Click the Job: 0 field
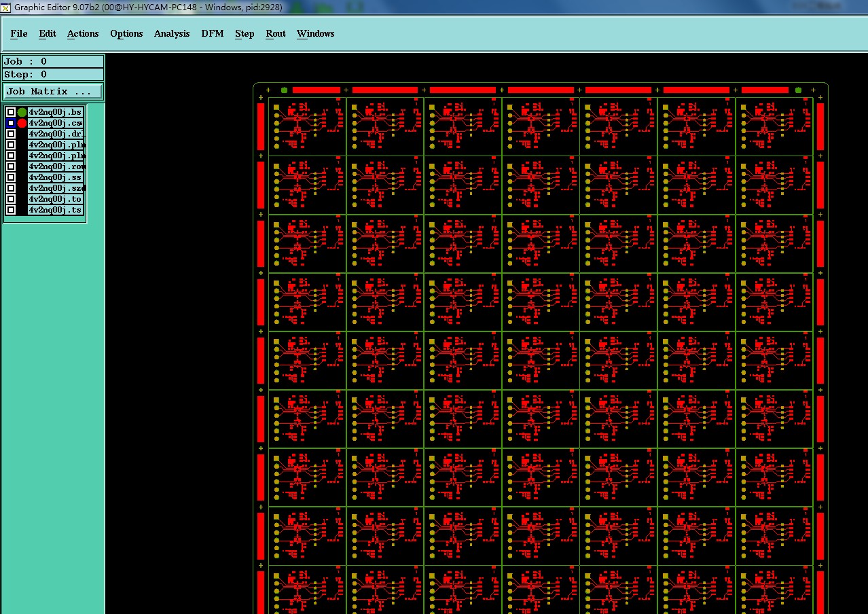 pos(54,61)
